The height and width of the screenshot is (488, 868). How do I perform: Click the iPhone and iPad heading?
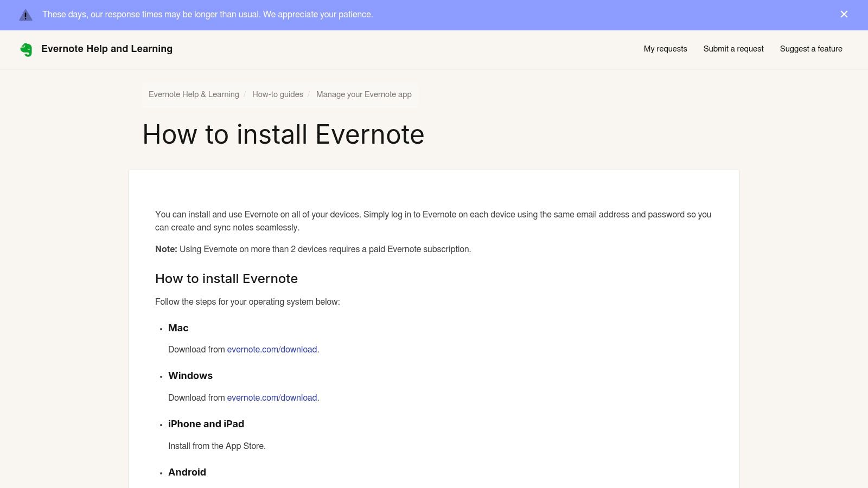click(206, 423)
